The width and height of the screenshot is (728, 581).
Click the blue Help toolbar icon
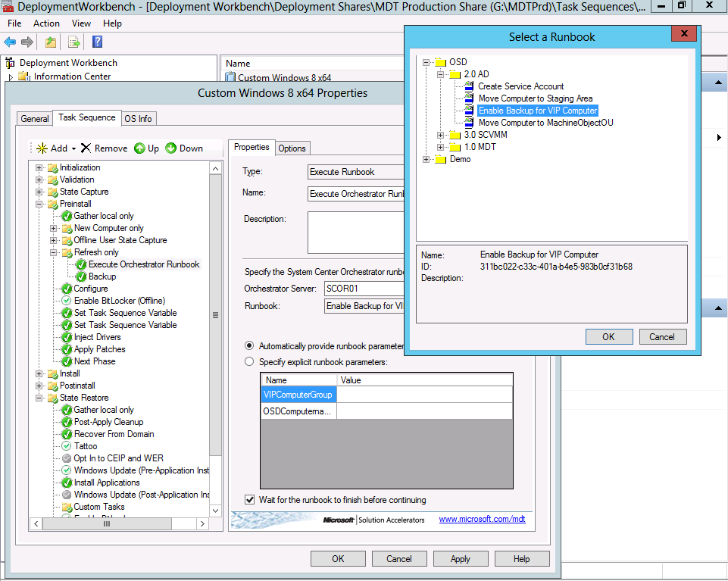(97, 42)
